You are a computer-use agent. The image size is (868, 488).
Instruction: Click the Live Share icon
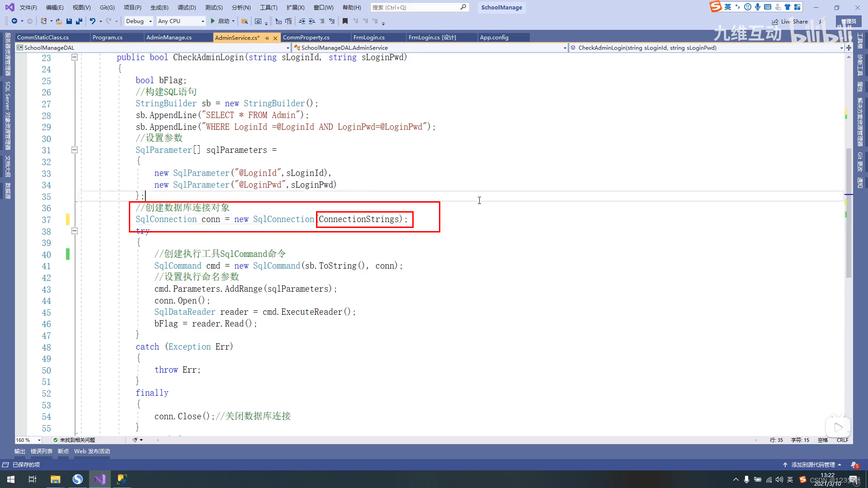(x=775, y=22)
